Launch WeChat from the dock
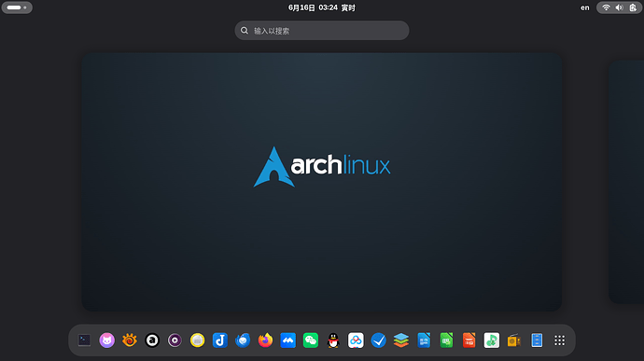 click(311, 340)
